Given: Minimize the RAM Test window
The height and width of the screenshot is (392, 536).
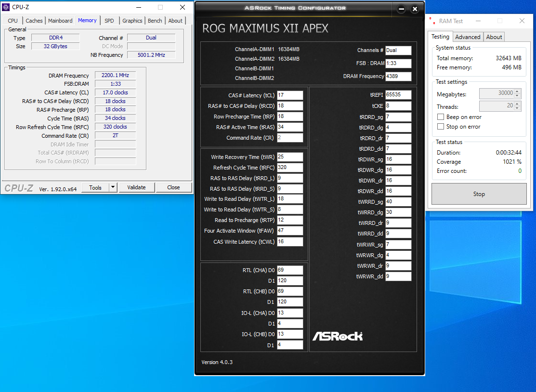Looking at the screenshot, I should (x=478, y=21).
